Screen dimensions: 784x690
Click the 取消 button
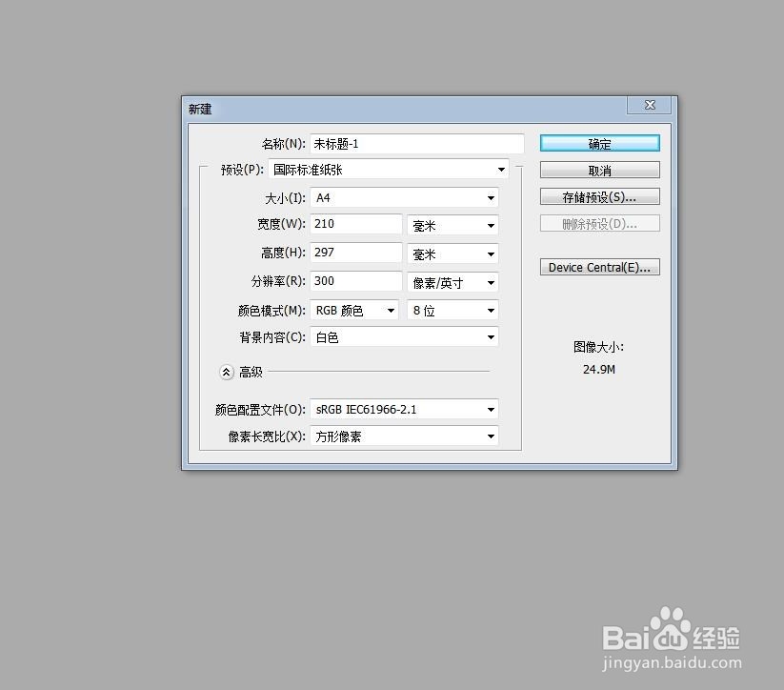click(599, 171)
